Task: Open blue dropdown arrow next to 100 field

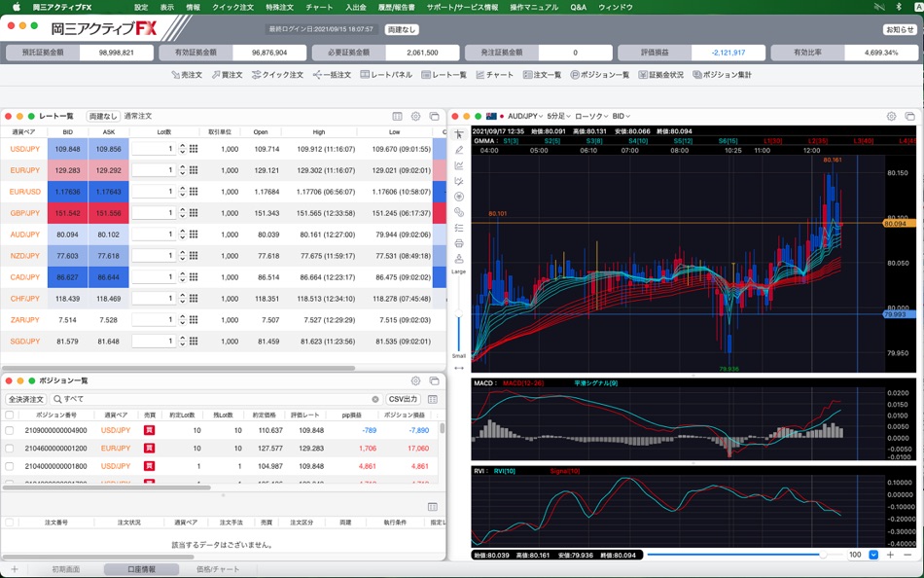Action: [873, 555]
